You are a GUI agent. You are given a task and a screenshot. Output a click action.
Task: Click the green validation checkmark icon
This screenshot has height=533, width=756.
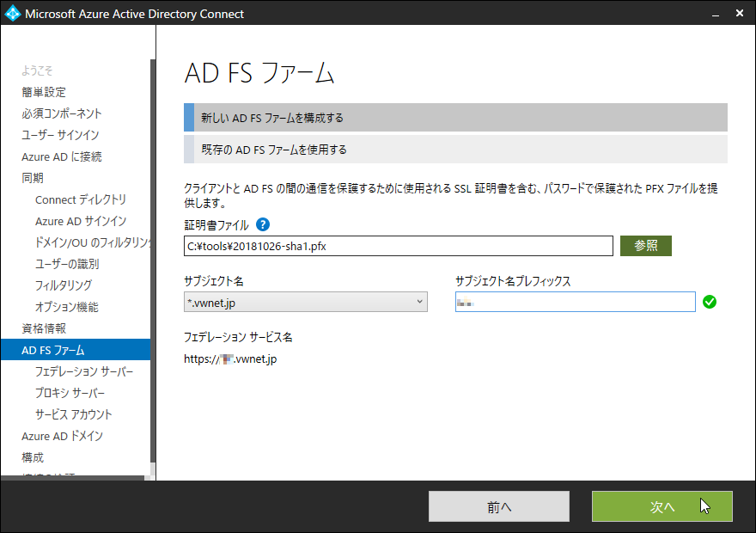pyautogui.click(x=710, y=302)
